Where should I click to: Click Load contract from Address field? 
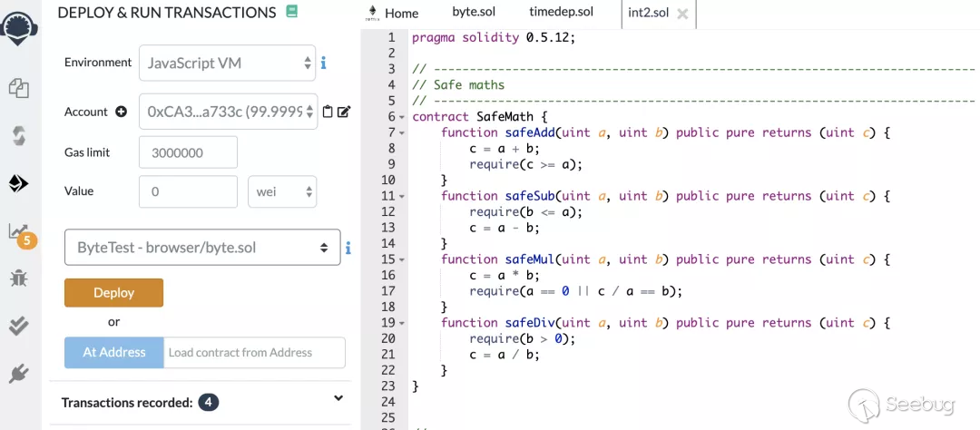click(254, 353)
